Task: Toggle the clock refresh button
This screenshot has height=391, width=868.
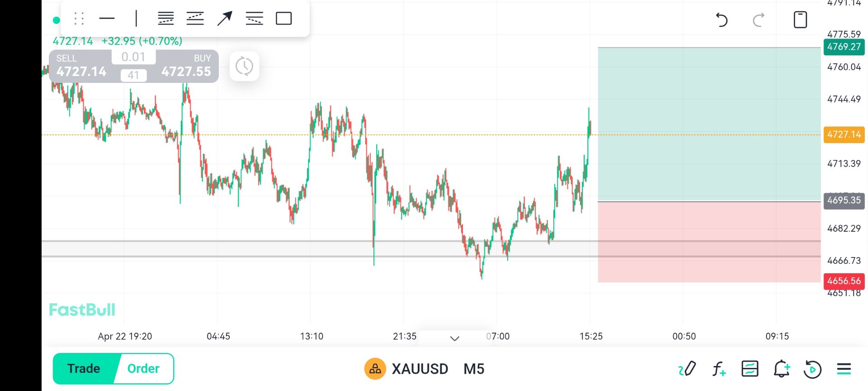Action: pos(244,67)
